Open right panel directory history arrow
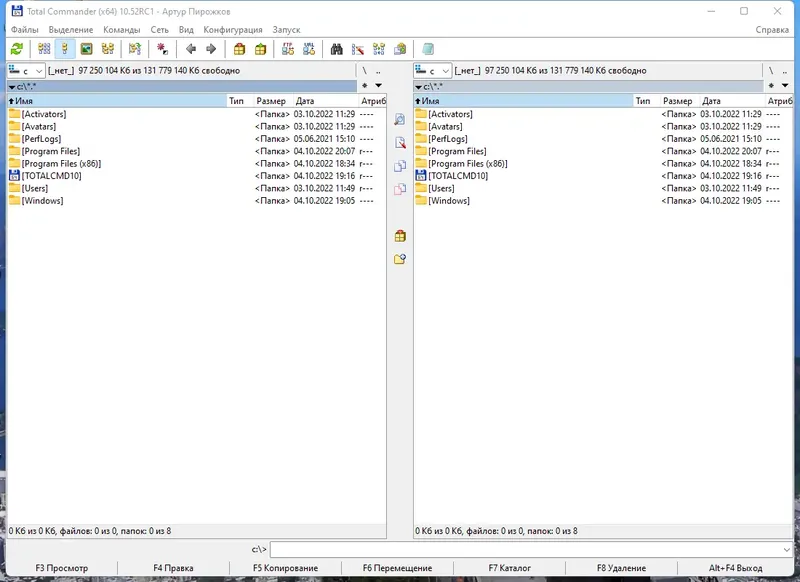Viewport: 800px width, 582px height. [x=785, y=86]
